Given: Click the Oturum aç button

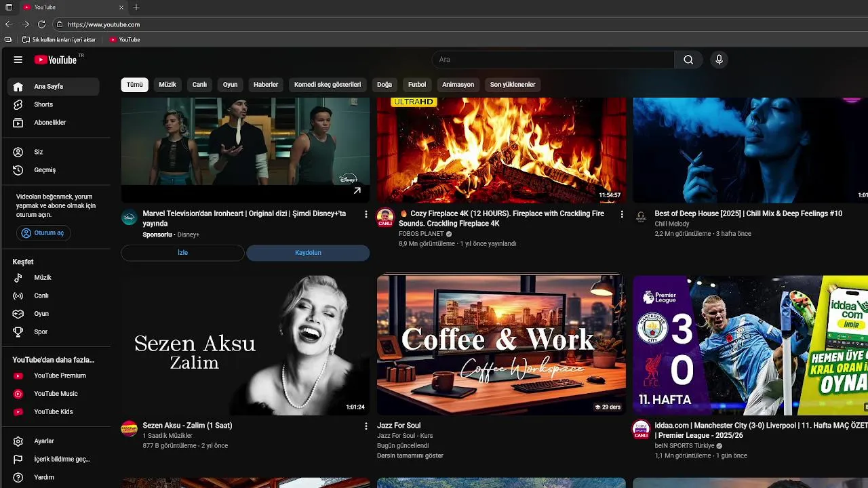Looking at the screenshot, I should click(43, 233).
